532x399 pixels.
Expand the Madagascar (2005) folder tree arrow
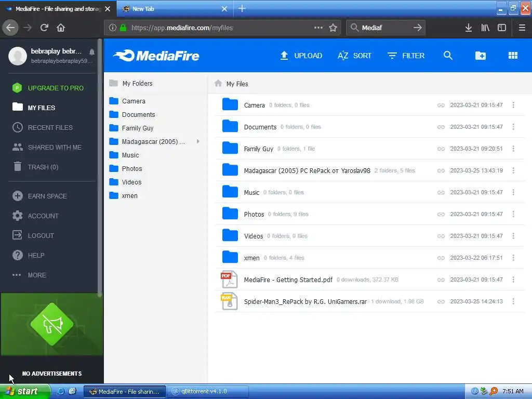tap(198, 141)
